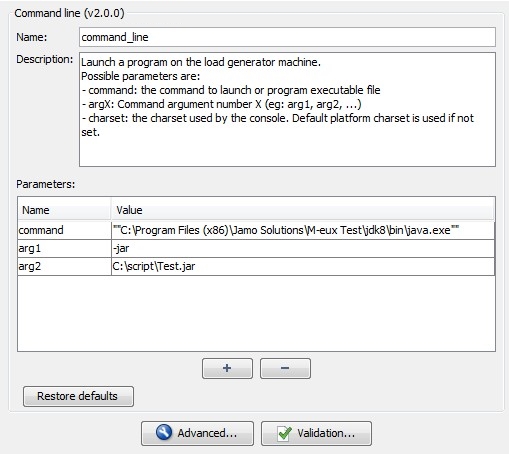Select the arg1 parameter name cell

[64, 249]
